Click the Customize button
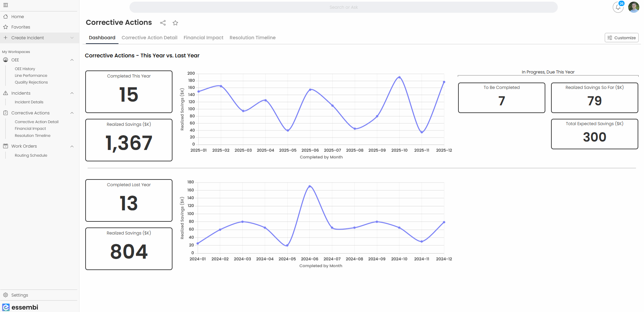Screen dimensions: 644x312 tap(621, 38)
